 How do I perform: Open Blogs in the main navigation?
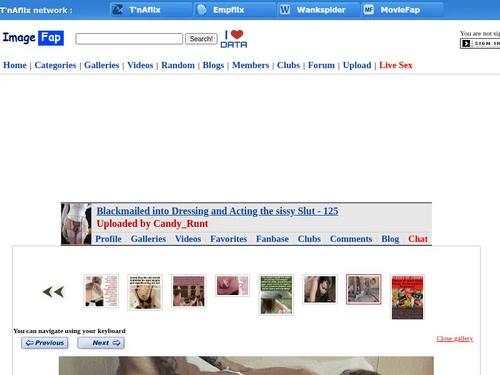213,65
